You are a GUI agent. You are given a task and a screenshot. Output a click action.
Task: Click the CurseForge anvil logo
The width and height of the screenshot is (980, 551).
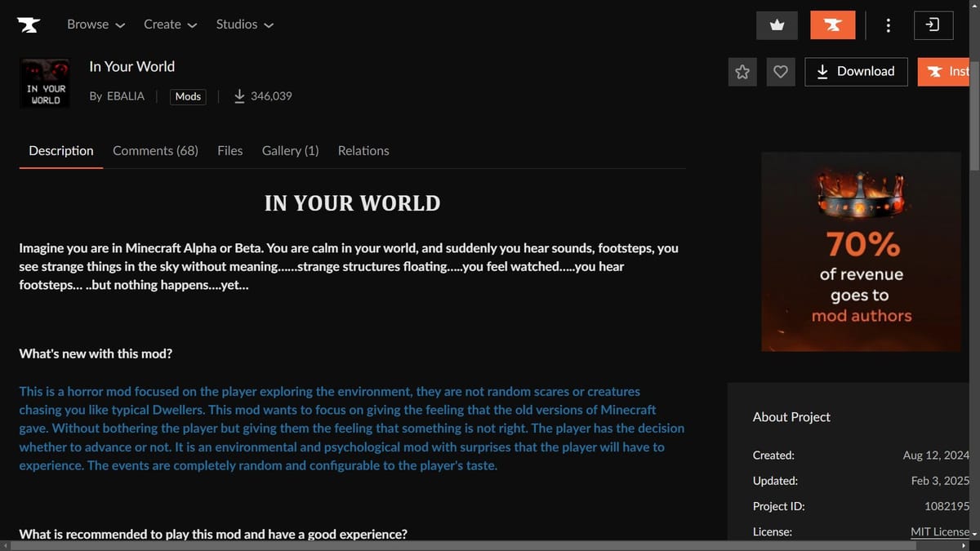point(29,24)
